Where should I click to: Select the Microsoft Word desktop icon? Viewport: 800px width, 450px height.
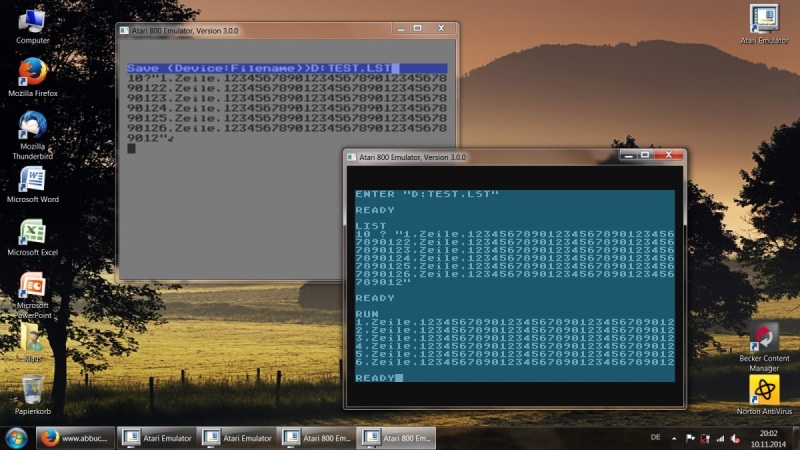[x=33, y=185]
